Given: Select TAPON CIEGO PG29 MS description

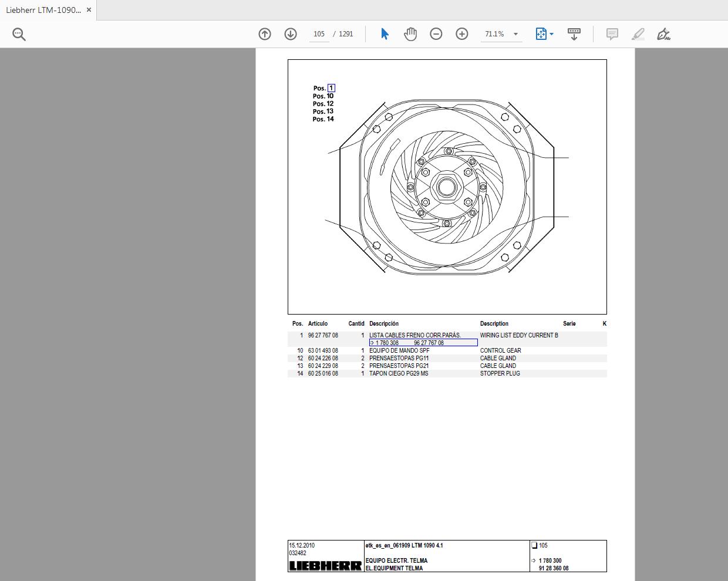Looking at the screenshot, I should [x=399, y=373].
